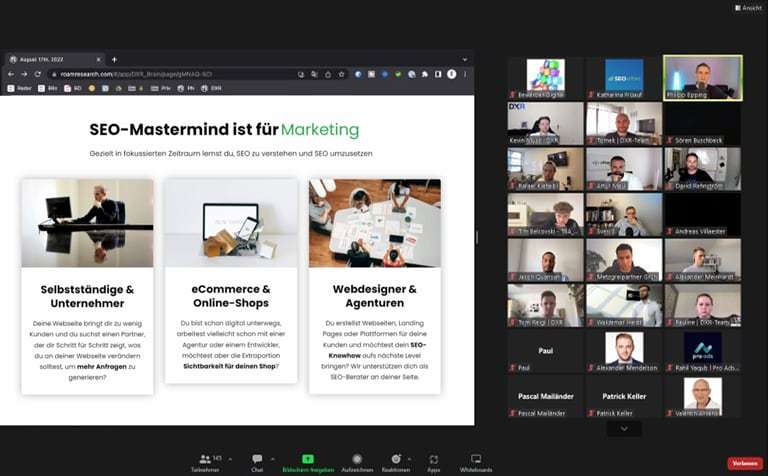
Task: Open Whiteboards
Action: pyautogui.click(x=476, y=463)
